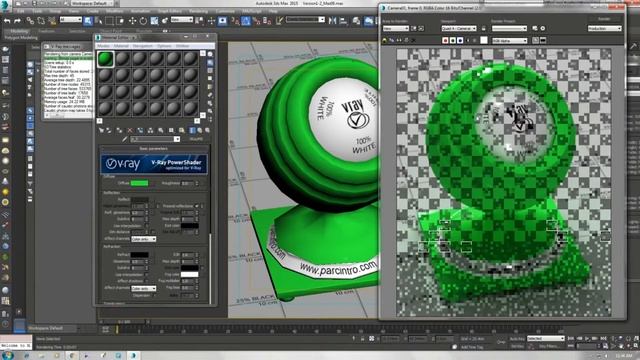The width and height of the screenshot is (640, 360).
Task: Open the Diffuse green color swatch
Action: (x=139, y=183)
